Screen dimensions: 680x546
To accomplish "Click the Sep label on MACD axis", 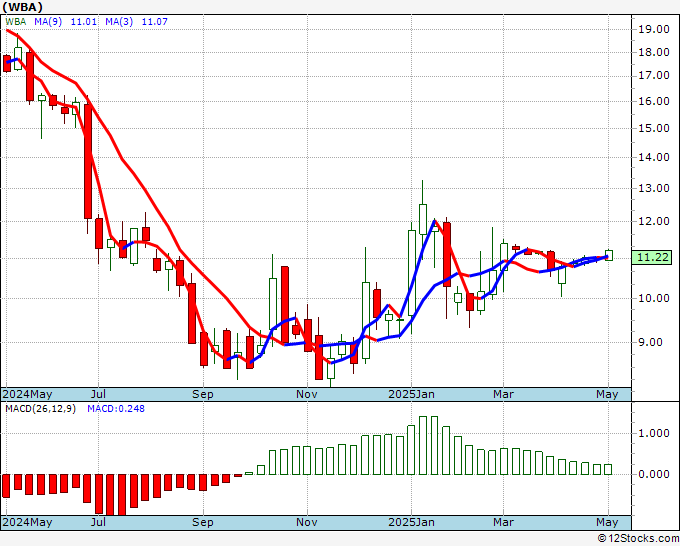I will [203, 522].
